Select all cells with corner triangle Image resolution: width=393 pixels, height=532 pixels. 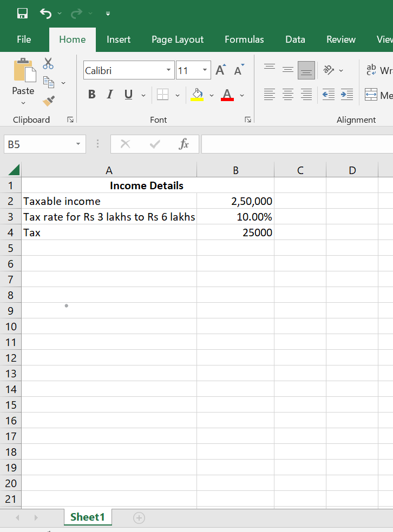(x=14, y=169)
